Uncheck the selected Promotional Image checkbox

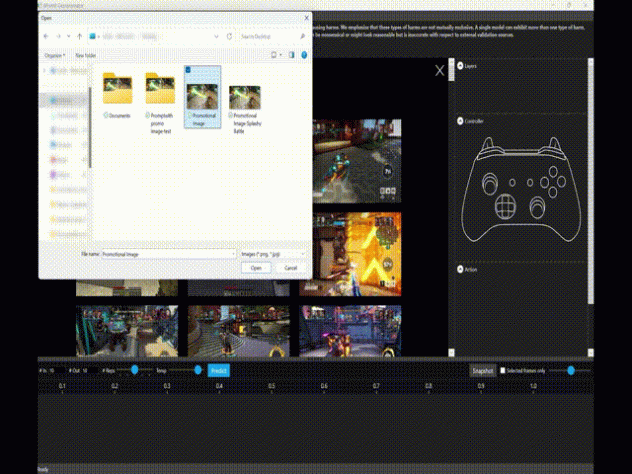tap(188, 70)
